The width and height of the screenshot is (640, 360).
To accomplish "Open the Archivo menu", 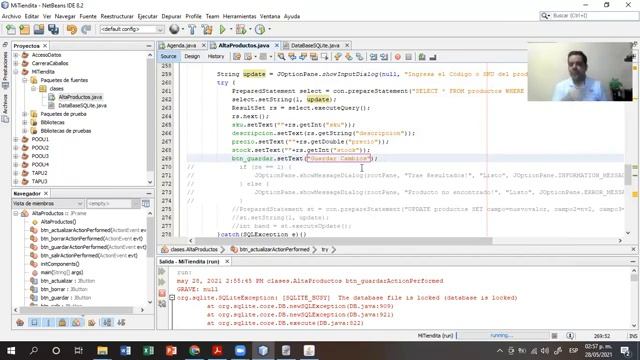I will 11,16.
